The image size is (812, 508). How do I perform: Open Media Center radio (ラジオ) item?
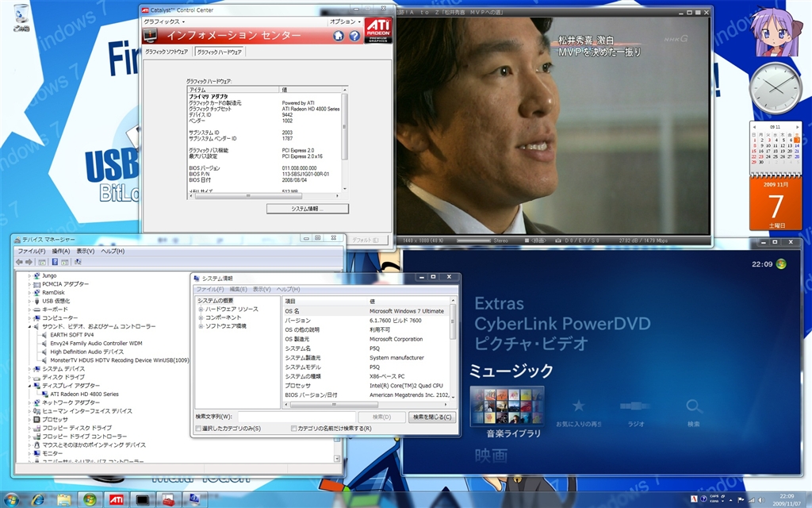(635, 413)
